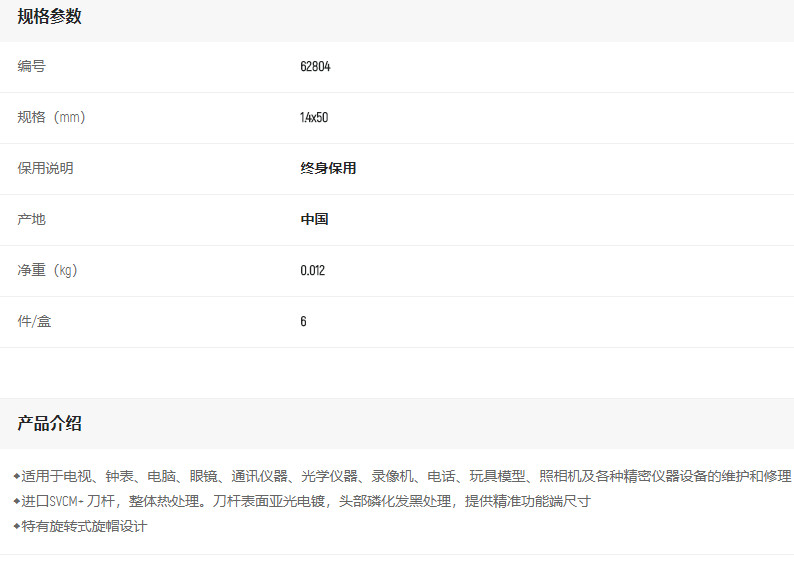794x566 pixels.
Task: Click the diamond bullet before 特有旋转式旋帽设计
Action: 16,526
